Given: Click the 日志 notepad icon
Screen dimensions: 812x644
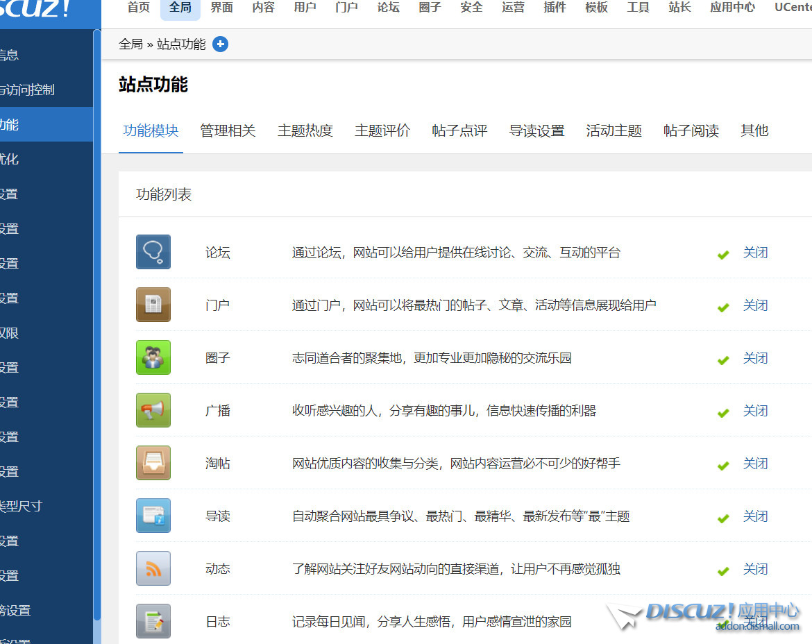Looking at the screenshot, I should 153,620.
